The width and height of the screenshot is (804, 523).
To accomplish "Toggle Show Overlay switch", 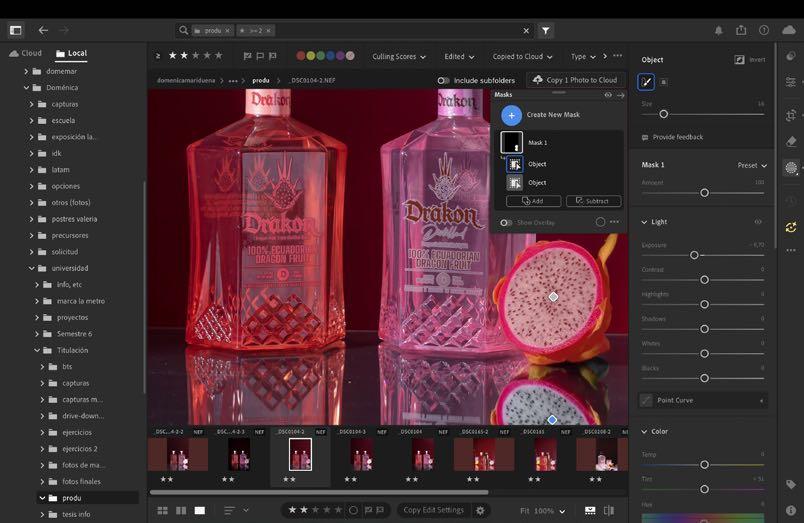I will pos(506,223).
